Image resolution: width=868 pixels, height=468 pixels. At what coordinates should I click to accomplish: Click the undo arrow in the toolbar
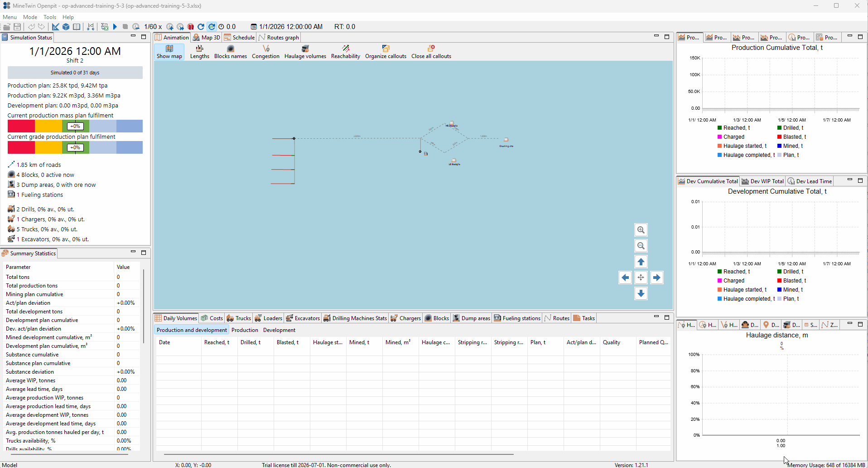coord(31,27)
